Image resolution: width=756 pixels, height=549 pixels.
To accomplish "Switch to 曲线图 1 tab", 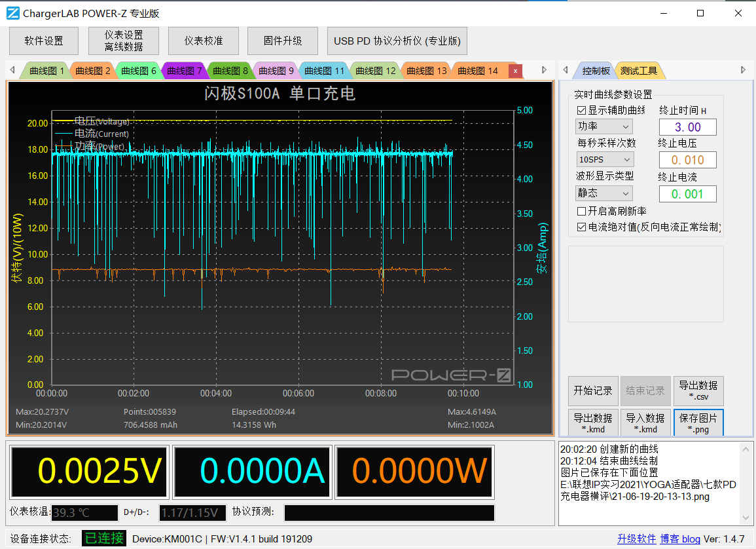I will point(46,71).
